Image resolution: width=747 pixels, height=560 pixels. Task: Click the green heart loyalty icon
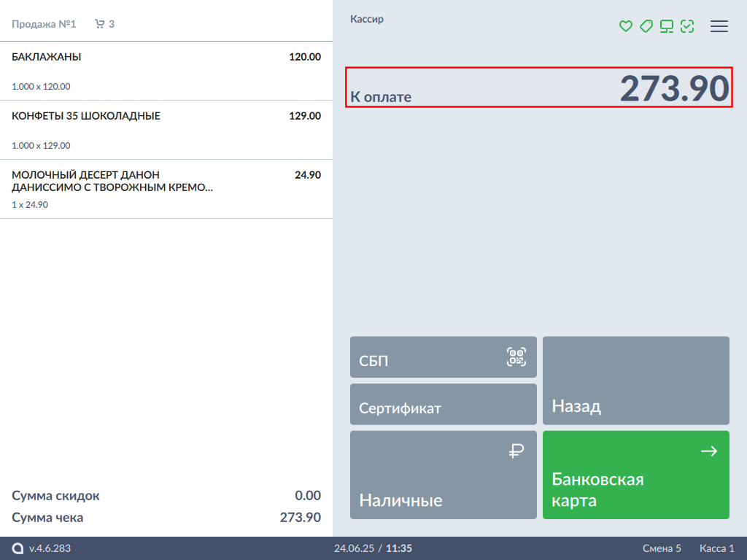tap(625, 26)
